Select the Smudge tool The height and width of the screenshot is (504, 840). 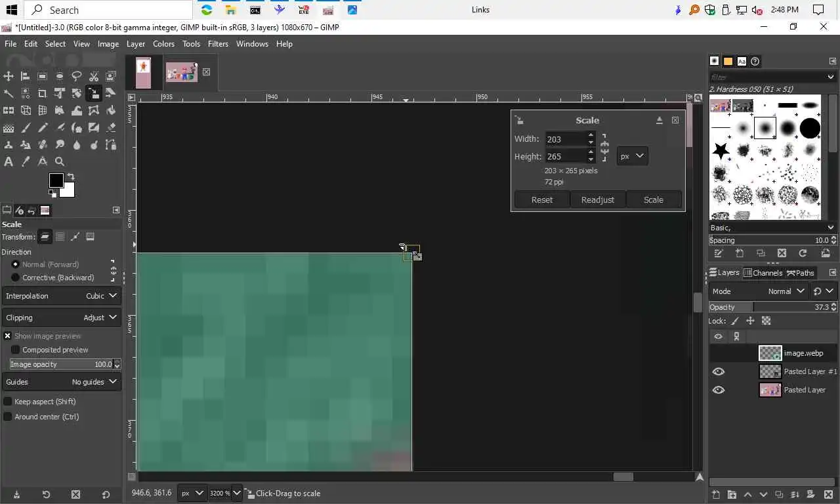point(60,144)
